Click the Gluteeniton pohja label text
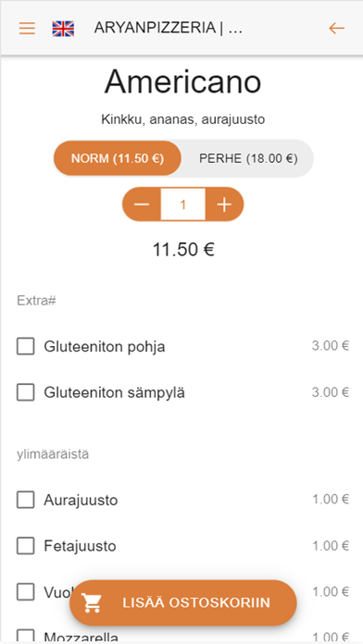 tap(105, 347)
